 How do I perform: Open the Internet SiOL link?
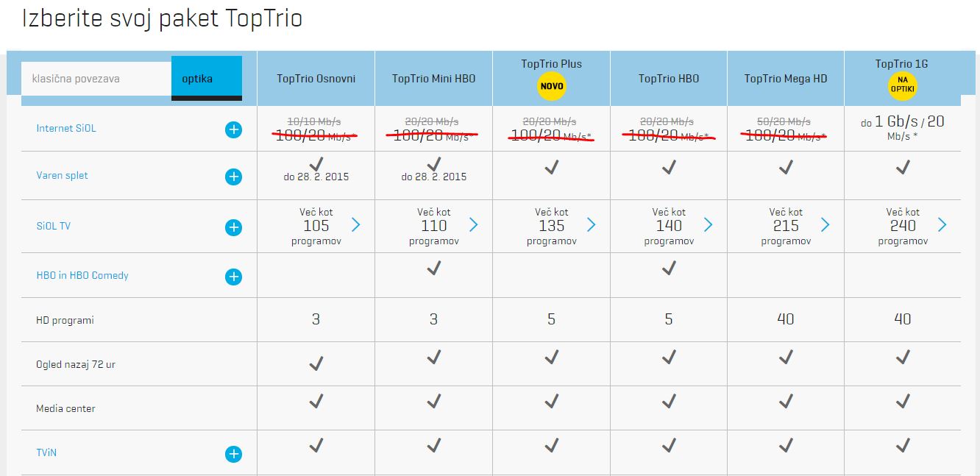tap(66, 128)
